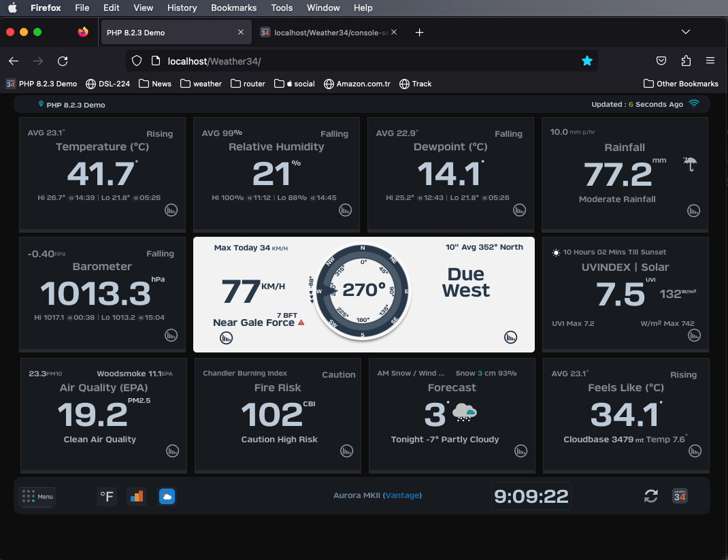
Task: Go back to previous page
Action: point(14,61)
